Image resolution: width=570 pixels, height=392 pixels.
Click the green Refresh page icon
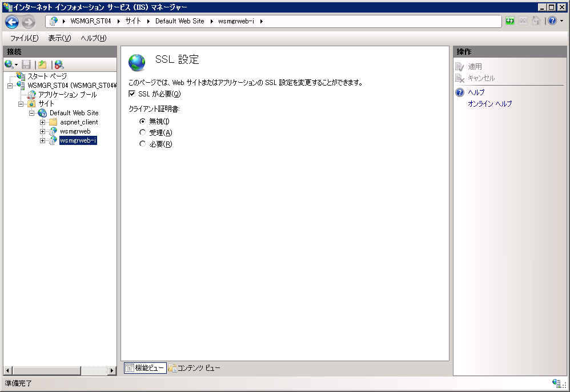(x=509, y=21)
